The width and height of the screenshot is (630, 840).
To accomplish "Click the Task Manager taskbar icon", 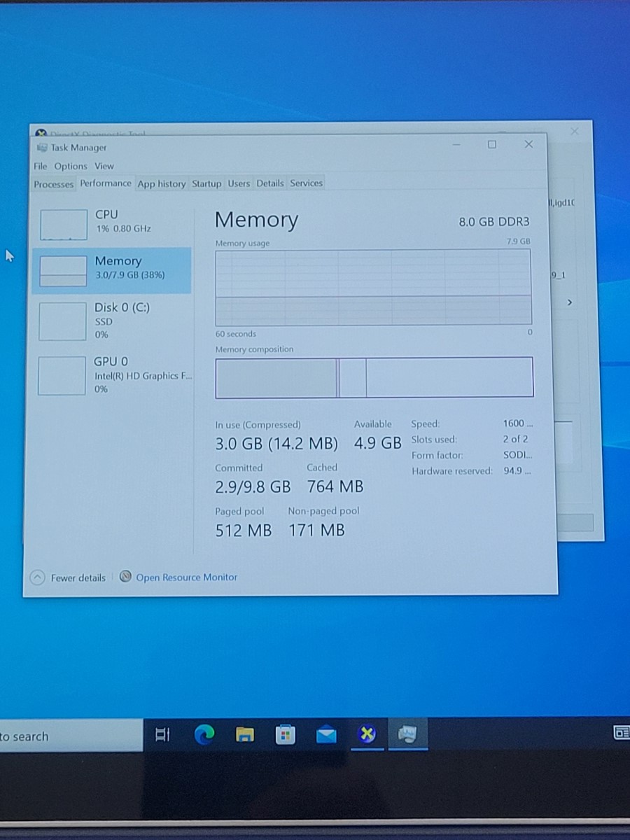I will (x=407, y=734).
